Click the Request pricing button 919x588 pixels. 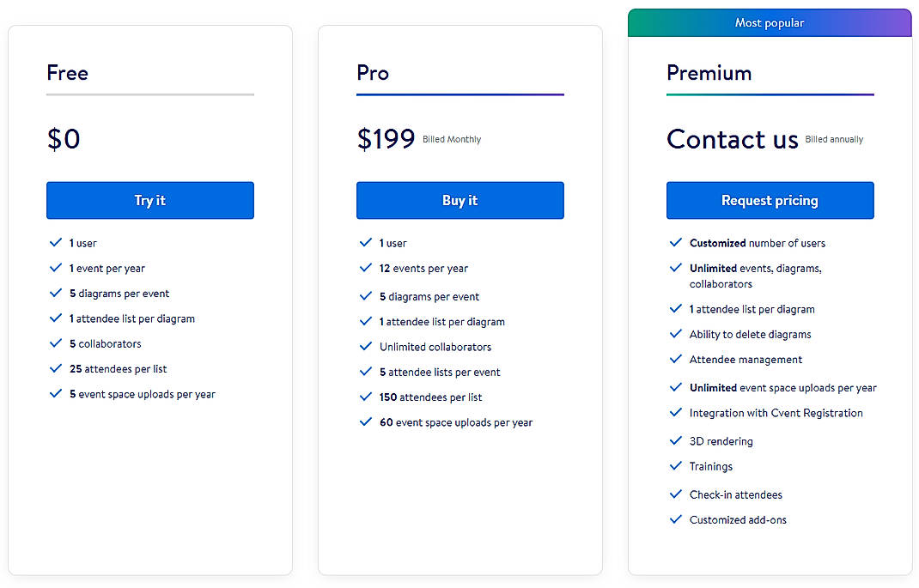point(770,200)
